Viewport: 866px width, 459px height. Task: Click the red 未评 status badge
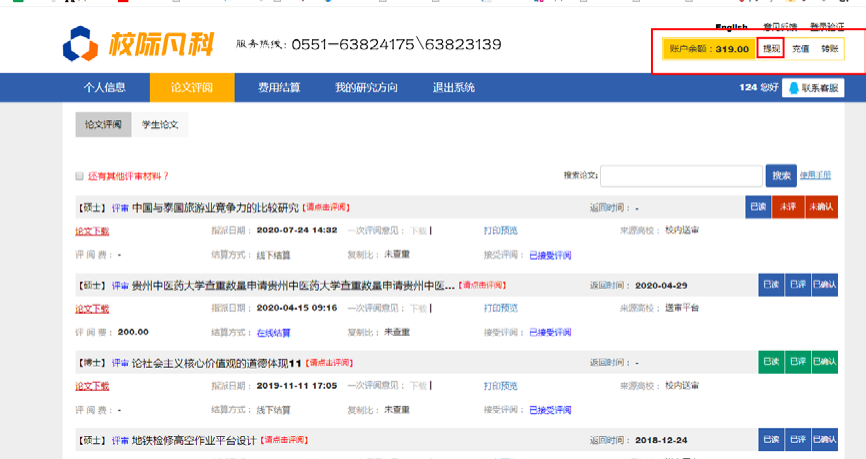click(x=788, y=207)
